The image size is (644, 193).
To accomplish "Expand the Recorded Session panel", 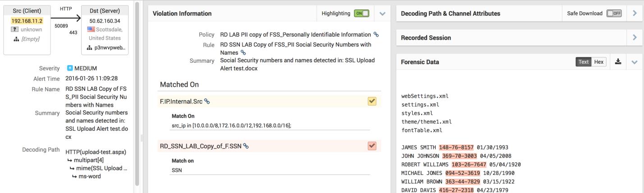I will [635, 38].
